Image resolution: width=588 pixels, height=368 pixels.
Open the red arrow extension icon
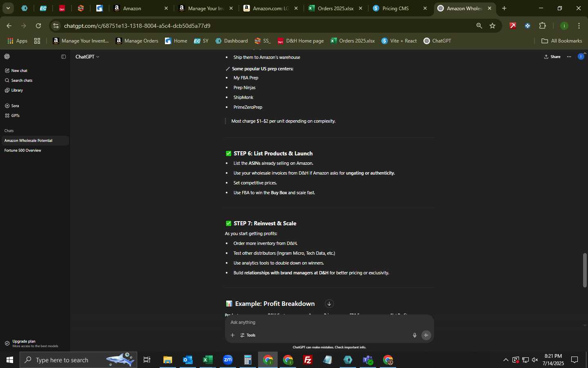point(513,26)
